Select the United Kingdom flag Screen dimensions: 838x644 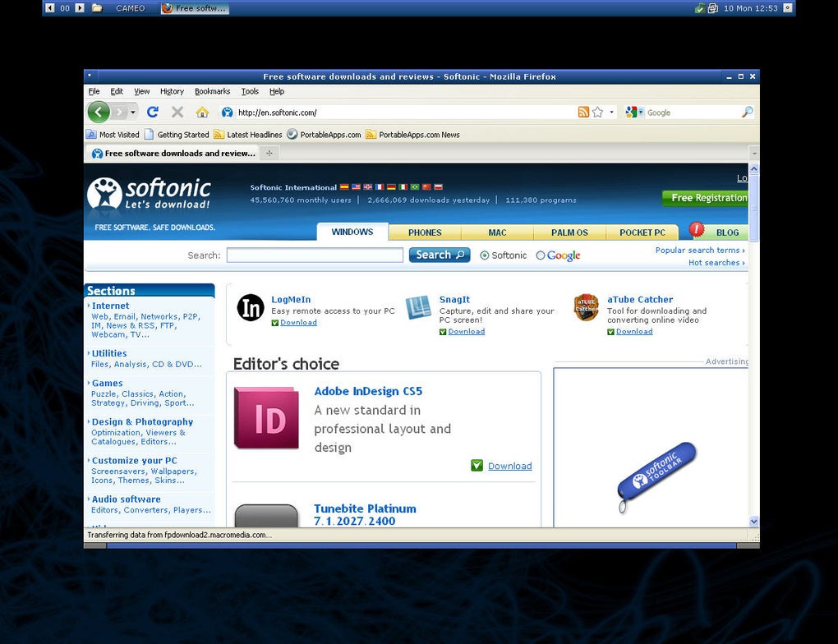pos(368,187)
